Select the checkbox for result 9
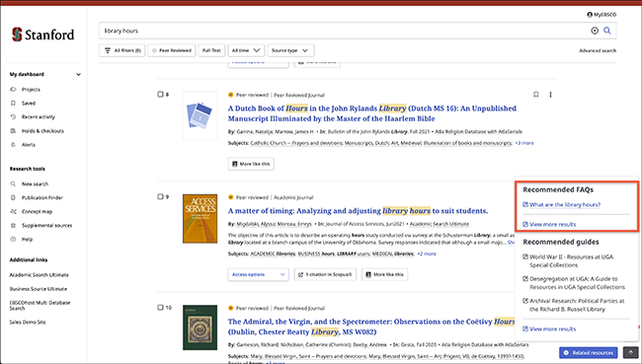Viewport: 642px width, 364px height. click(160, 196)
